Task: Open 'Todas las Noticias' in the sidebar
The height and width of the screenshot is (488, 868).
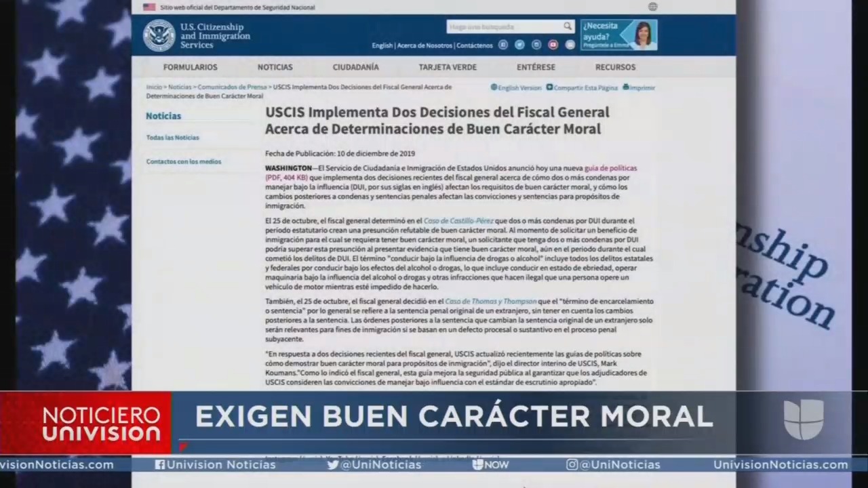Action: 173,138
